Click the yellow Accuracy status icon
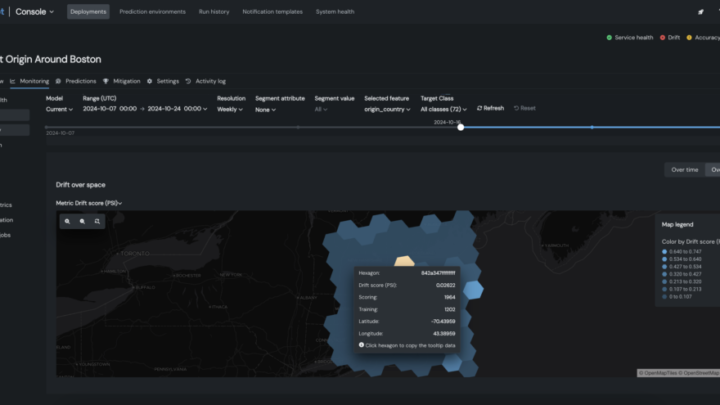The width and height of the screenshot is (720, 405). 689,38
